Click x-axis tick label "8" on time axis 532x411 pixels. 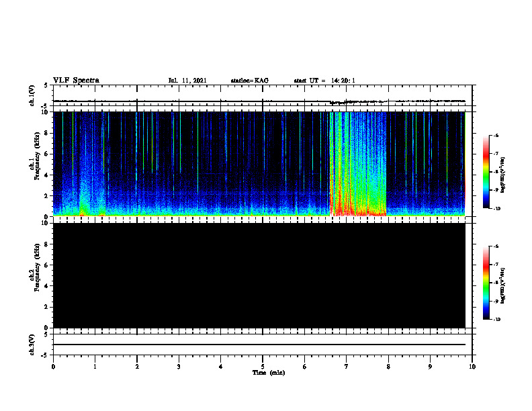(x=388, y=367)
